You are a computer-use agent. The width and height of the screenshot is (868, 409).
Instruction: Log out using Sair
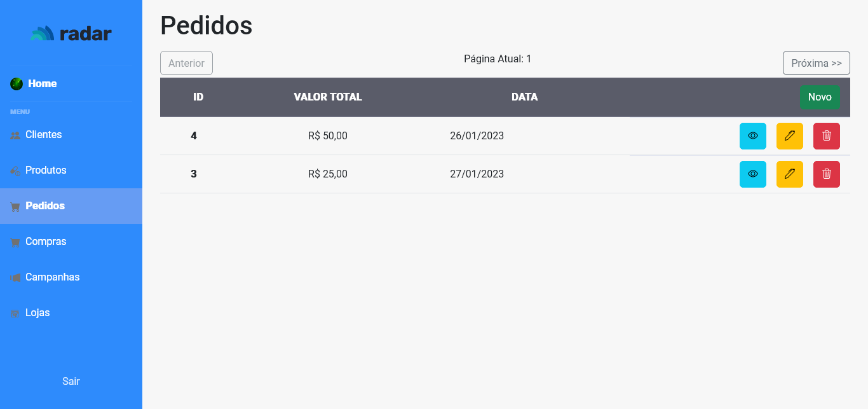click(x=71, y=381)
